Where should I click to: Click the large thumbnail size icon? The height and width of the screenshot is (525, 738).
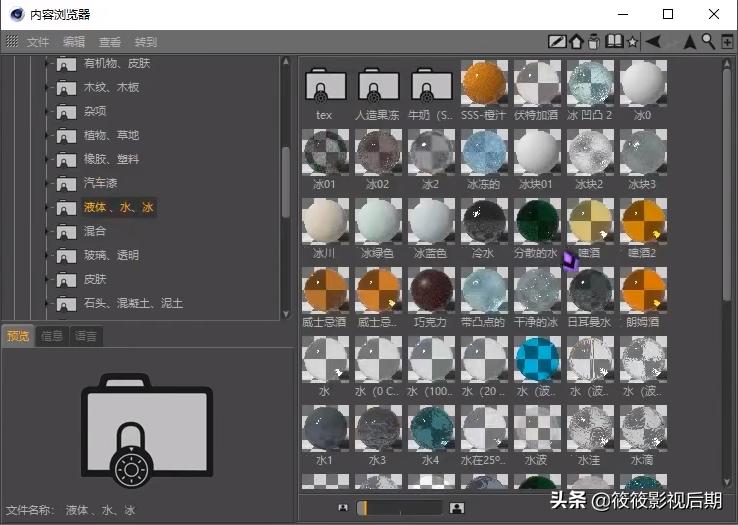tap(457, 508)
